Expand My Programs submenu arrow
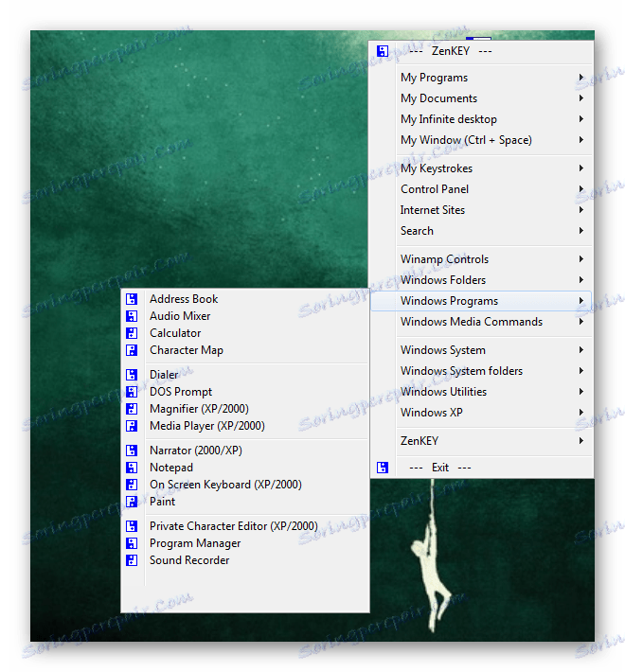 581,78
